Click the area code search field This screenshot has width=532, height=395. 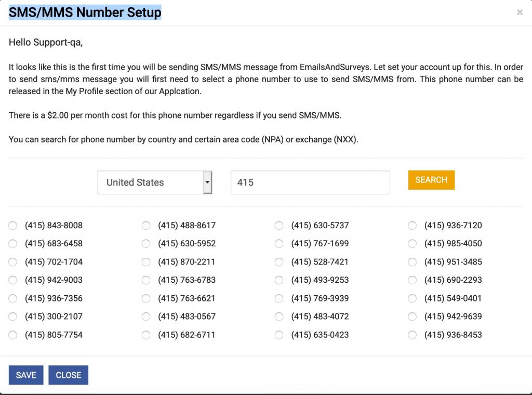[x=310, y=182]
